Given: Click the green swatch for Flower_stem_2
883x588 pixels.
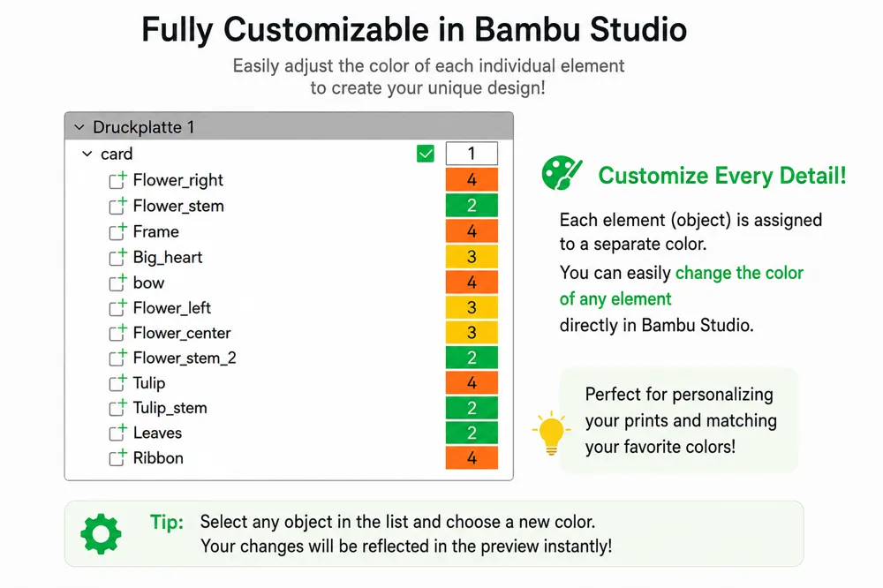Looking at the screenshot, I should [472, 357].
